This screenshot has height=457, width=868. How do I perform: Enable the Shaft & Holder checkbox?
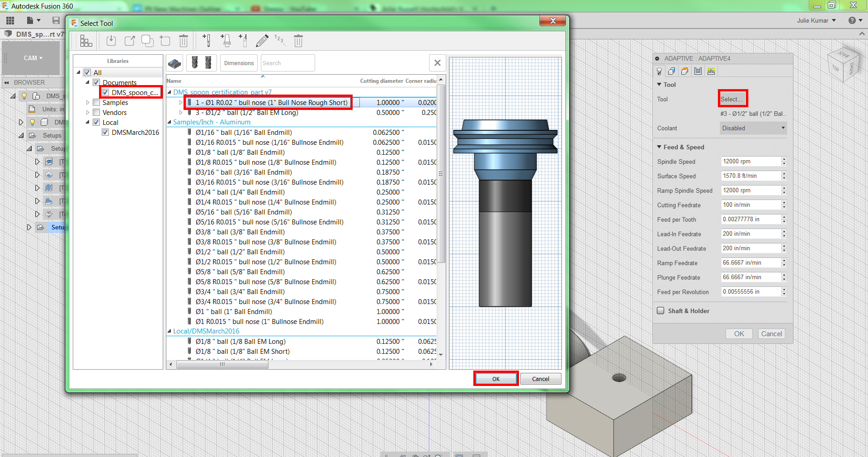pos(660,311)
